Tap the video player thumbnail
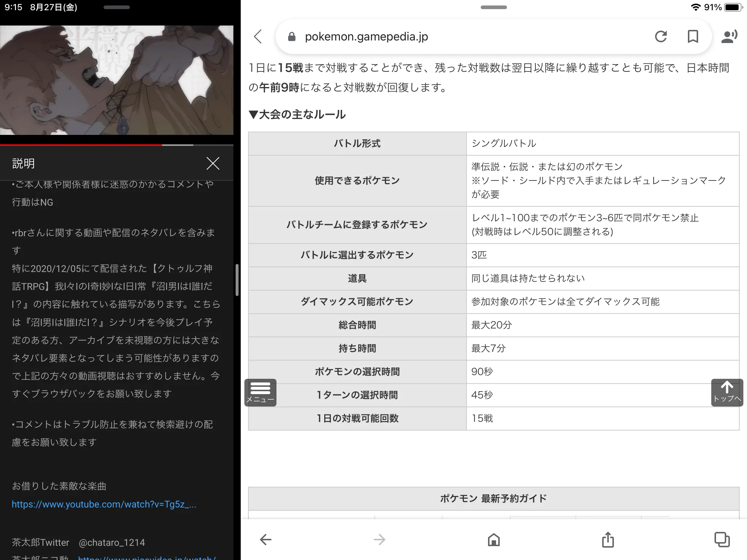 point(117,80)
